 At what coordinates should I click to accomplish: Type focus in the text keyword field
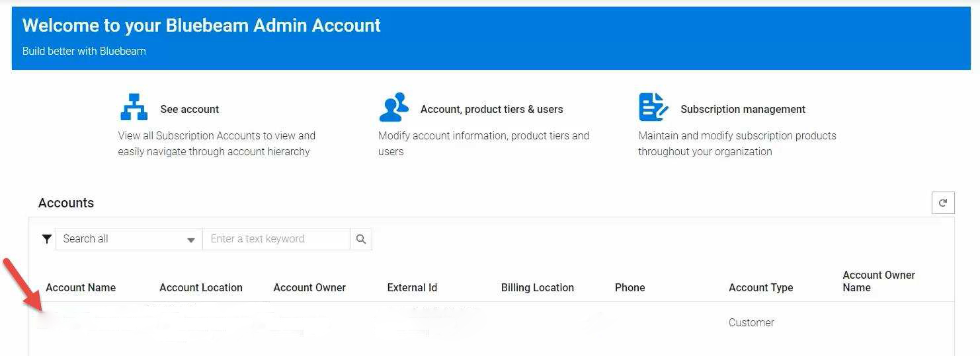(276, 239)
